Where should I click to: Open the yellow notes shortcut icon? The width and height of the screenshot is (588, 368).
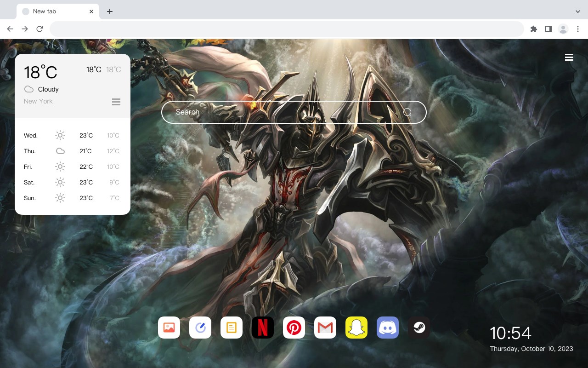tap(232, 328)
